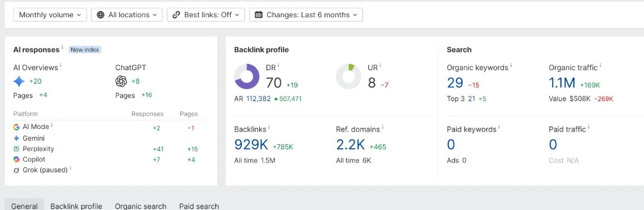
Task: Click the info icon next to Organic traffic
Action: tap(601, 65)
